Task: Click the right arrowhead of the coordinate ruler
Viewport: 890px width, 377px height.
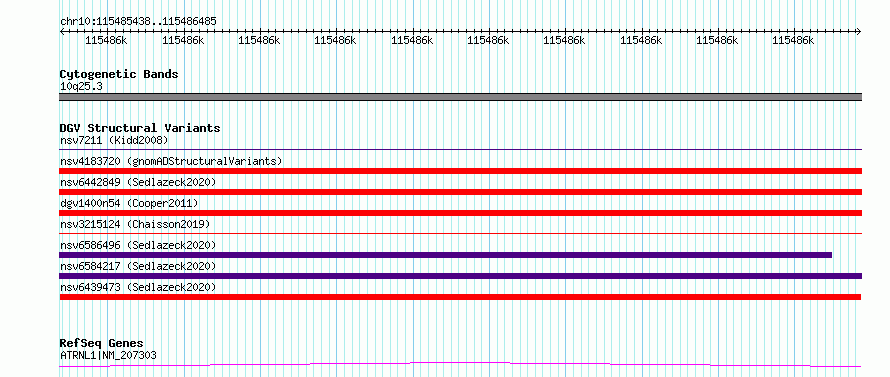Action: click(x=859, y=32)
